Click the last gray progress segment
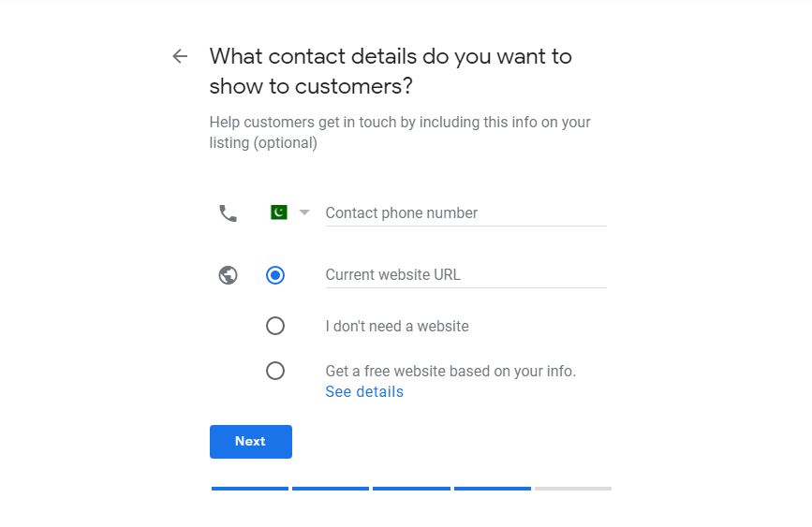This screenshot has width=812, height=527. point(573,489)
